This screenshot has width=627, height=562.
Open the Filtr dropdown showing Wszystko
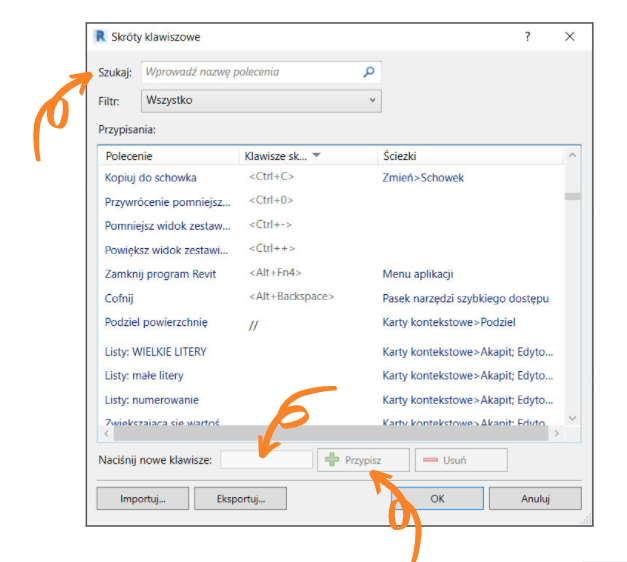[260, 100]
